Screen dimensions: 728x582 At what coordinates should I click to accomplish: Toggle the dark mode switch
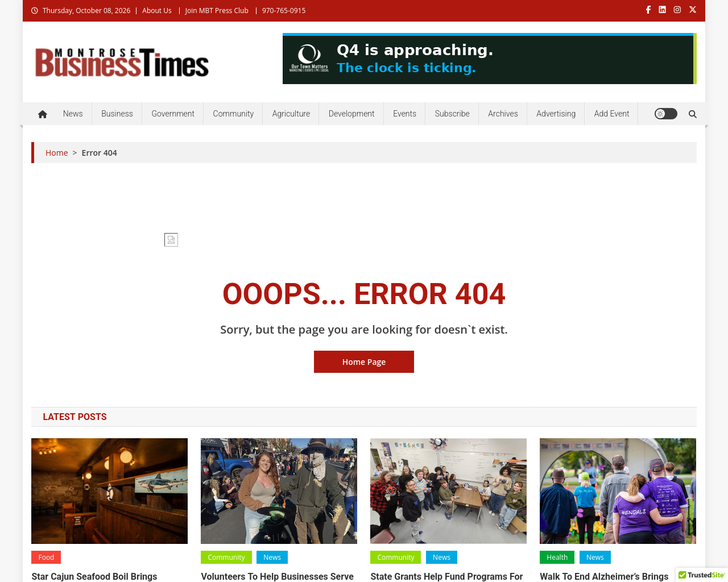coord(666,114)
